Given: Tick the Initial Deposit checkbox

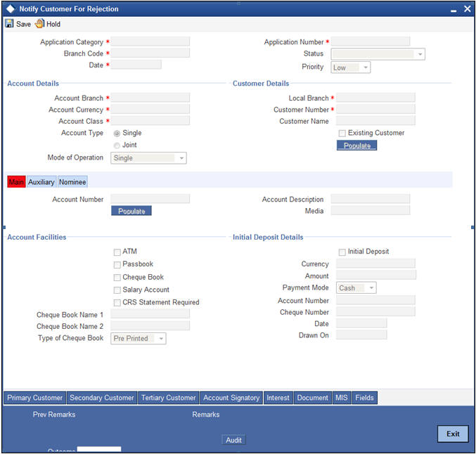Looking at the screenshot, I should tap(342, 252).
